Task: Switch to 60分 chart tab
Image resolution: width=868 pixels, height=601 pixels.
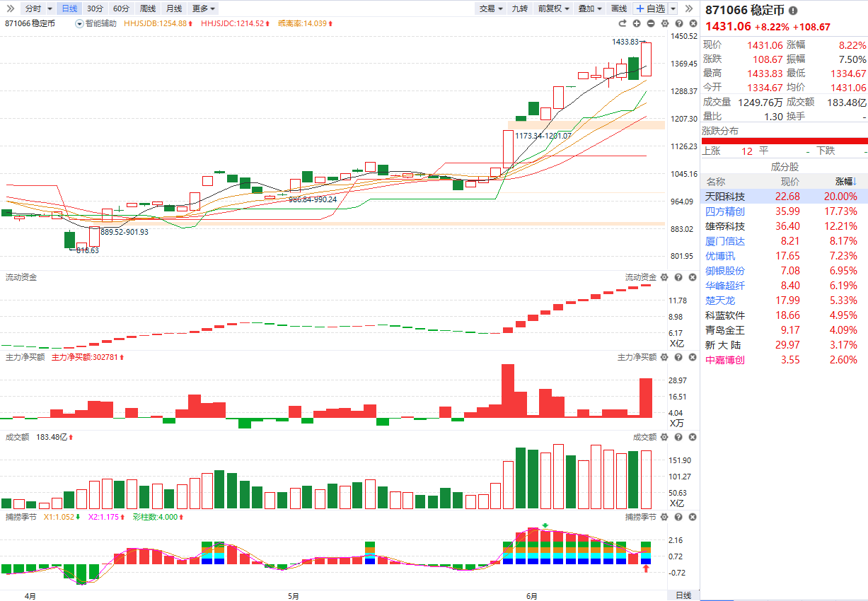Action: 121,8
